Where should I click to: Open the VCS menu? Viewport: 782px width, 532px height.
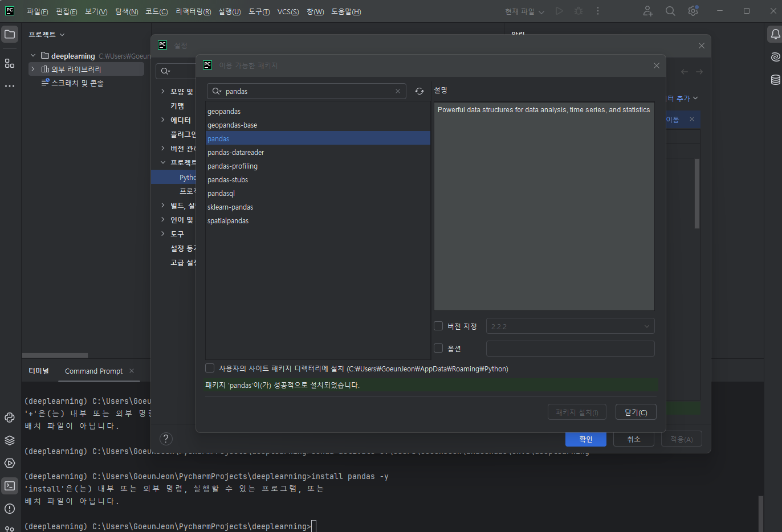point(288,11)
